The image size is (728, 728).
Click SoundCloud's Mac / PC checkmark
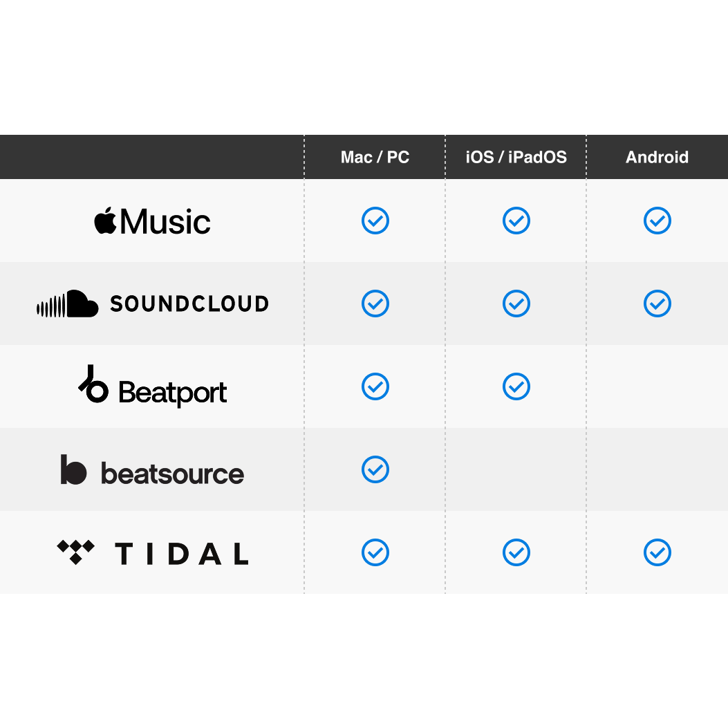[375, 304]
